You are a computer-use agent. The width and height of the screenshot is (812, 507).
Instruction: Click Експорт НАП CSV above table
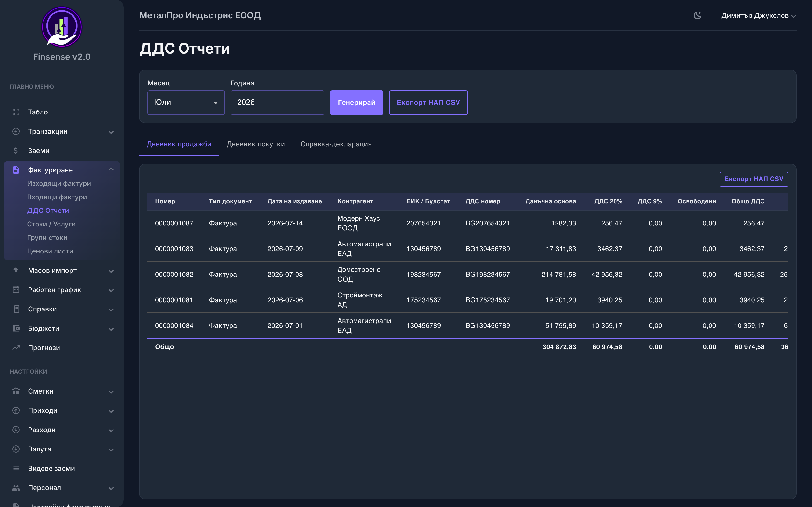754,179
